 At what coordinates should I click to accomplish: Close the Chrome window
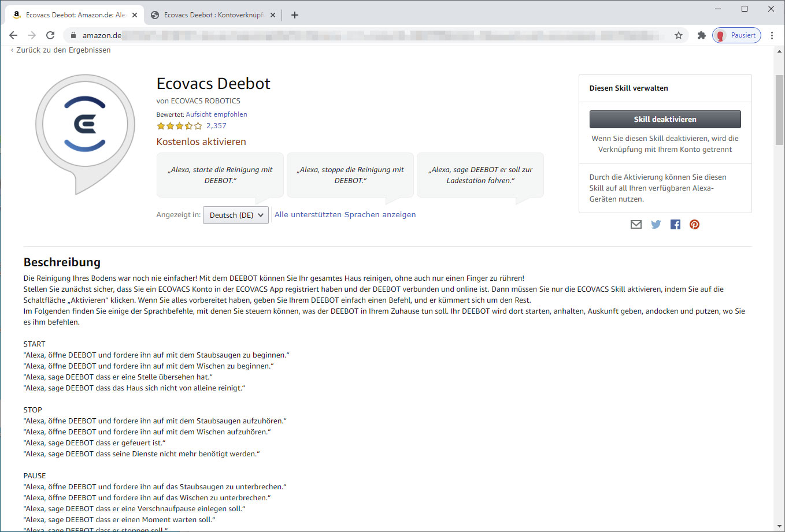pyautogui.click(x=771, y=9)
